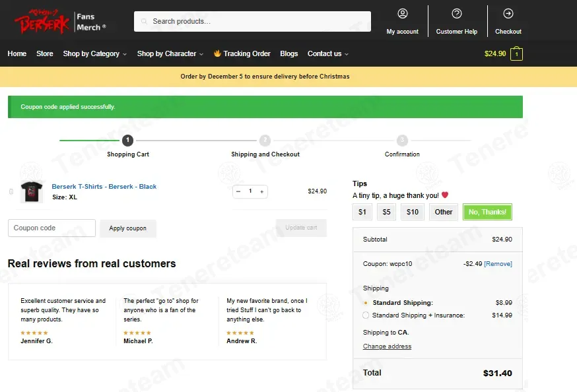The height and width of the screenshot is (392, 577).
Task: Click the Berserk Fans Merch logo
Action: click(x=60, y=22)
